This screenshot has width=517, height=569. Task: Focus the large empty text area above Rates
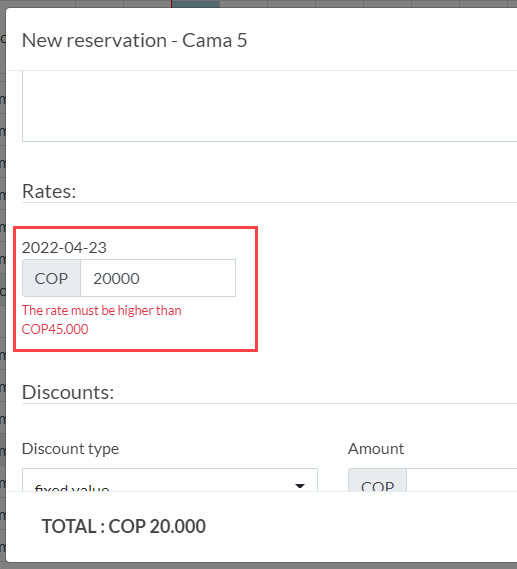click(x=270, y=106)
